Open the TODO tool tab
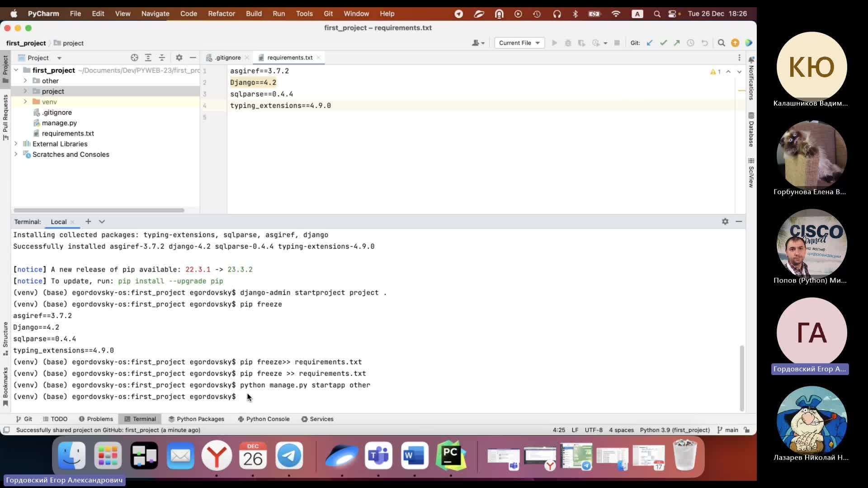 [55, 419]
